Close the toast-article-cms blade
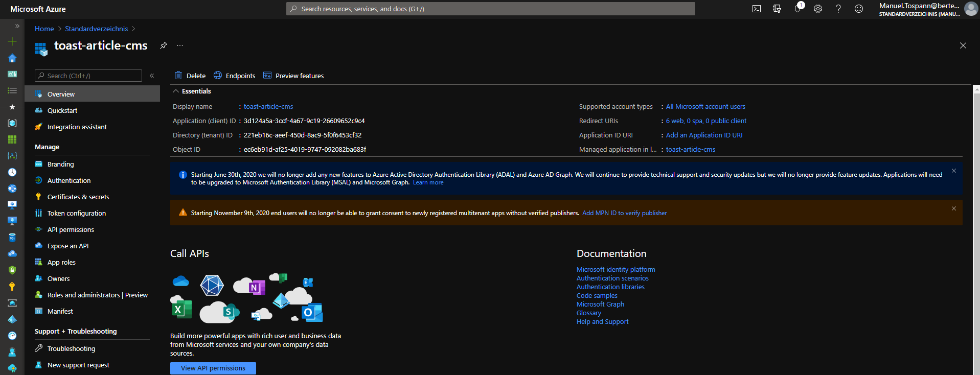980x375 pixels. [963, 45]
